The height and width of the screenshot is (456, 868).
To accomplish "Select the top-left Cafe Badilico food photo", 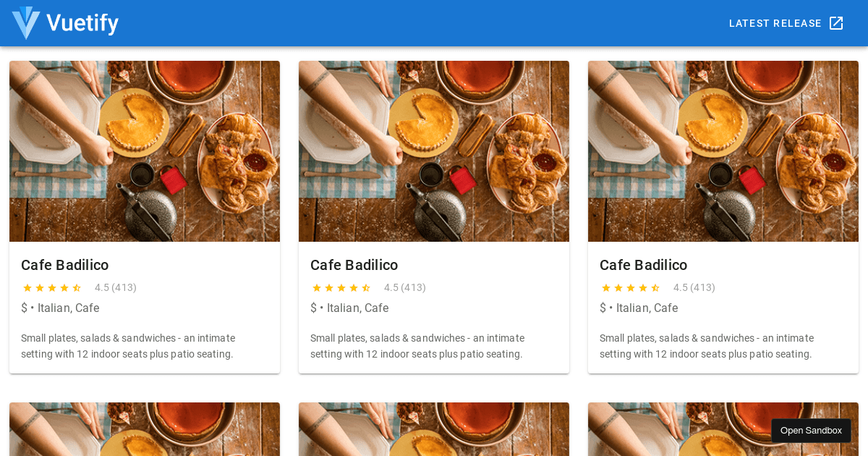I will [145, 151].
